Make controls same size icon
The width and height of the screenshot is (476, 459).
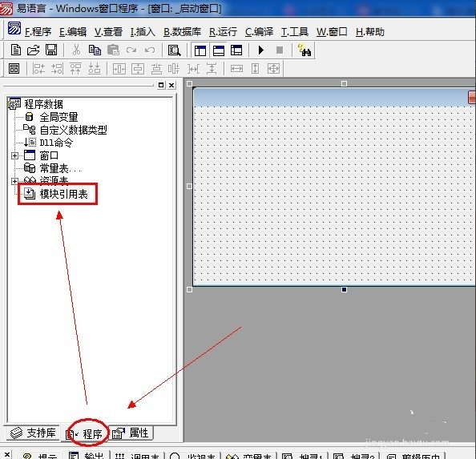tap(273, 69)
